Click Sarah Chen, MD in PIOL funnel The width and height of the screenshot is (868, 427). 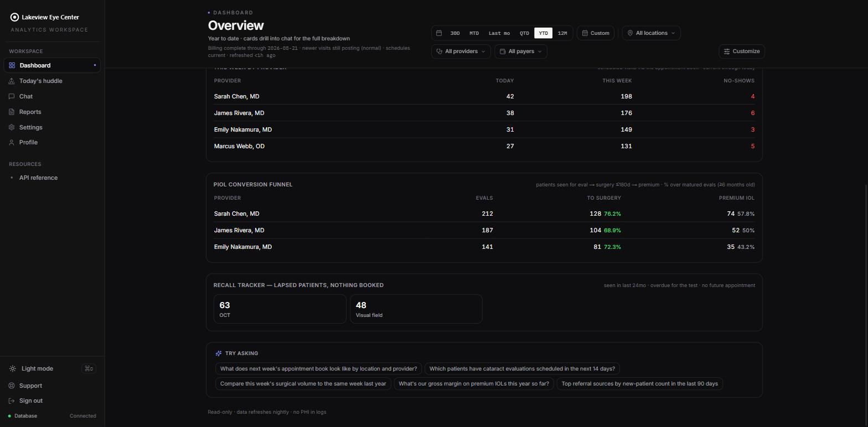point(236,213)
